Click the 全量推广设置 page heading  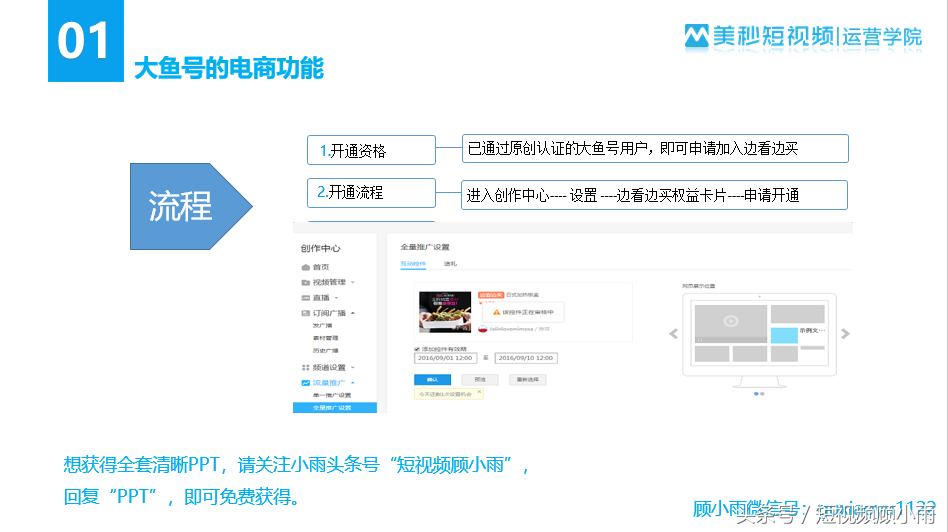(424, 247)
